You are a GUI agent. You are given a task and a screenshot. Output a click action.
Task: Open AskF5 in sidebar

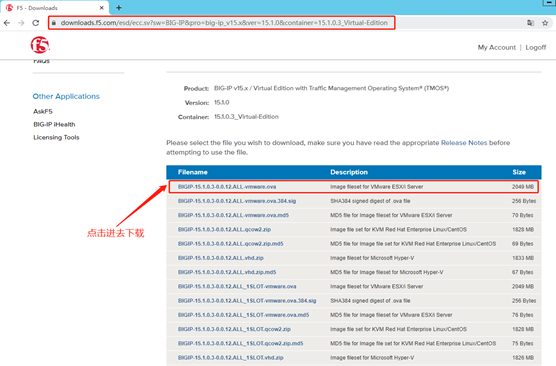[43, 111]
